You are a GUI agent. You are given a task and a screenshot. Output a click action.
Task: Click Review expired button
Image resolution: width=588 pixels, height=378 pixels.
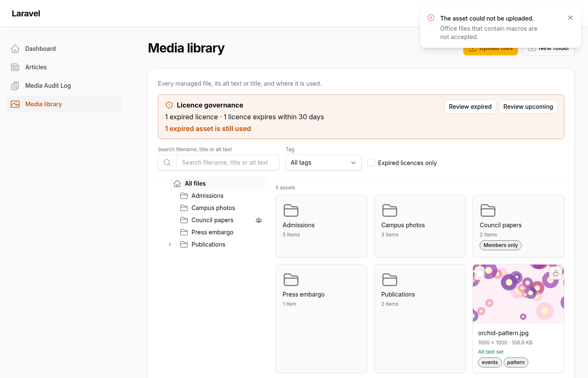click(470, 107)
